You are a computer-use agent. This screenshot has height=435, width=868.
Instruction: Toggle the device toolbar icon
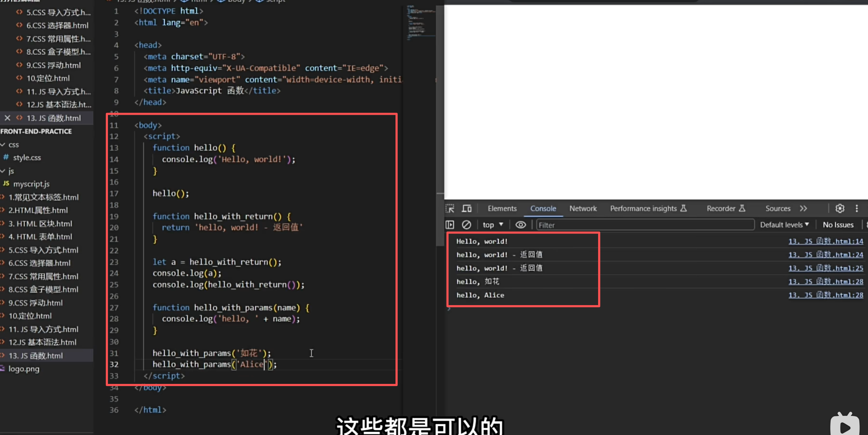click(x=467, y=208)
